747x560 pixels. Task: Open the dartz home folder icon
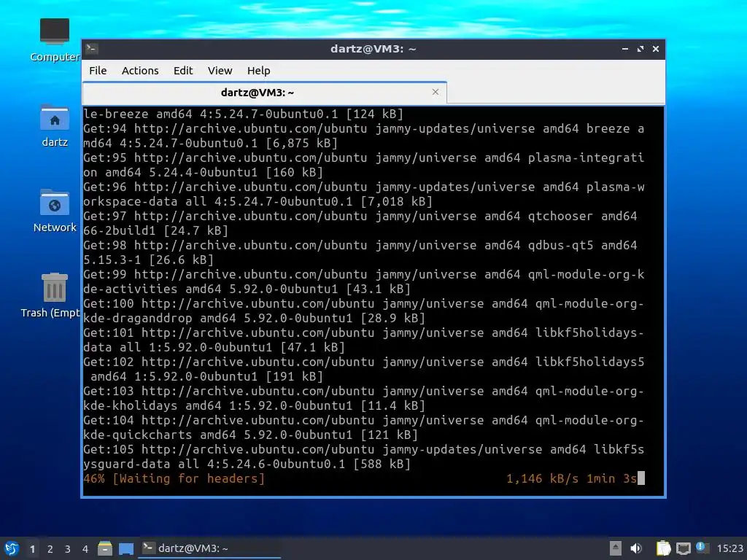point(54,125)
